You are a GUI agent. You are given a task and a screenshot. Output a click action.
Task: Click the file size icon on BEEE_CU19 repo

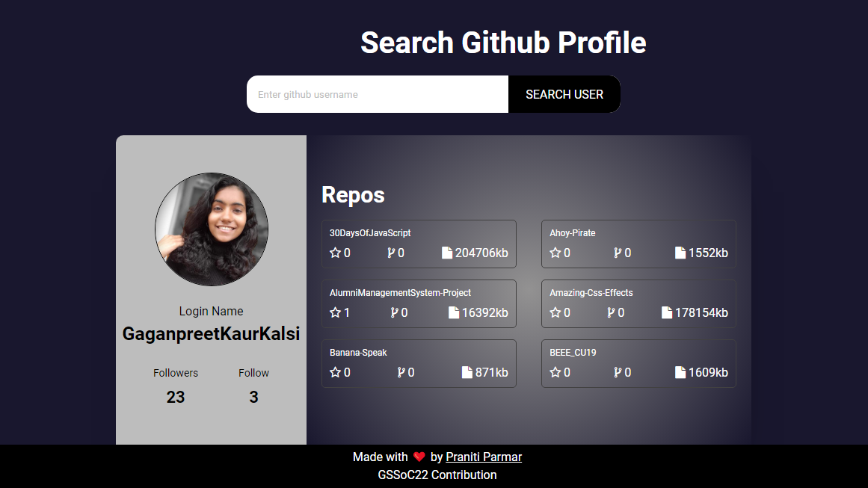click(x=680, y=371)
